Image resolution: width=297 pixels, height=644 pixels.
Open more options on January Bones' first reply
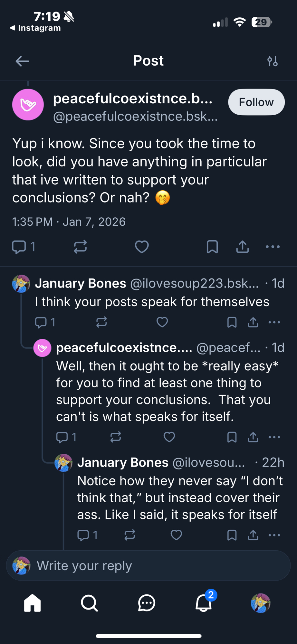(x=274, y=322)
